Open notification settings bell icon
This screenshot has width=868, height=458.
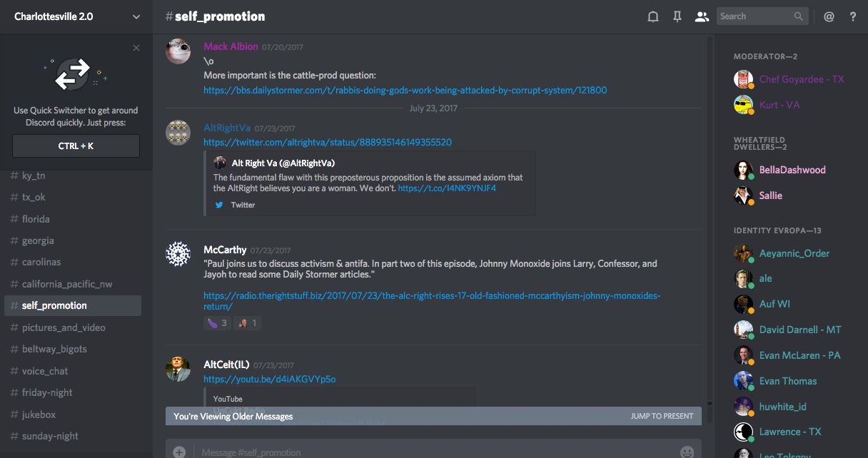[652, 16]
